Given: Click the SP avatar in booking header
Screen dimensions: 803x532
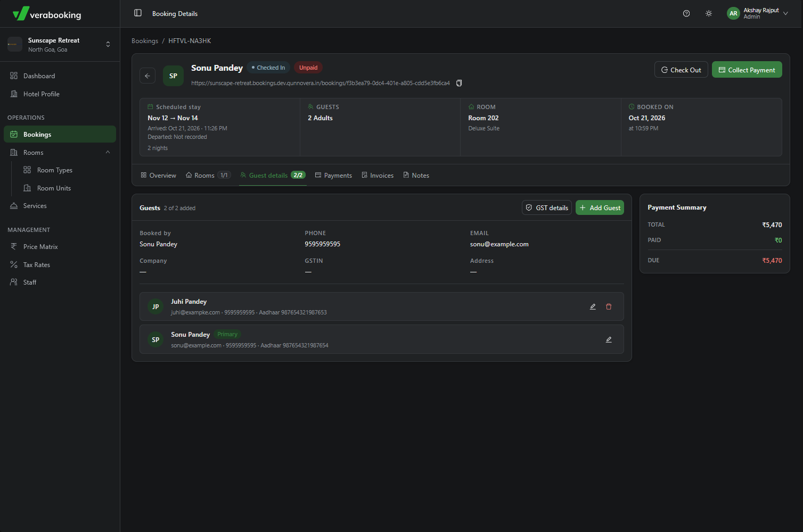Looking at the screenshot, I should click(x=173, y=76).
